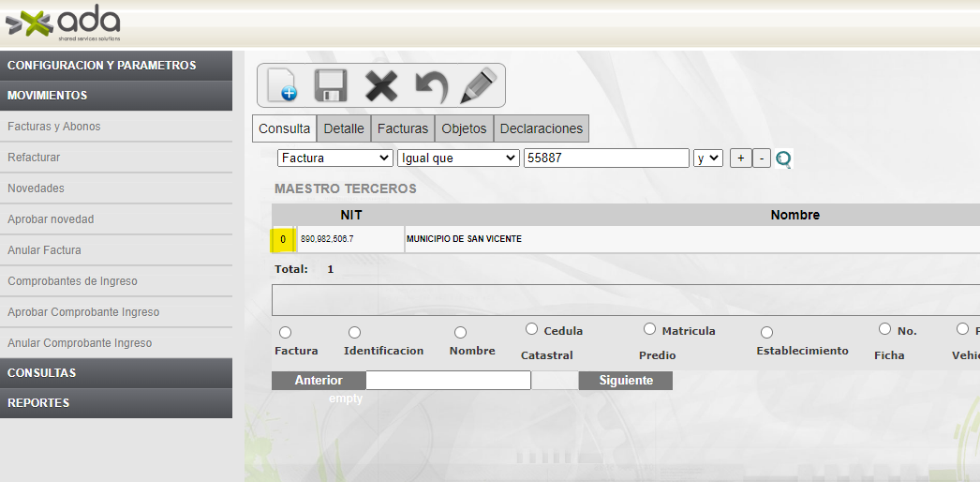Click the Edit pencil icon
The image size is (980, 482).
[x=479, y=86]
